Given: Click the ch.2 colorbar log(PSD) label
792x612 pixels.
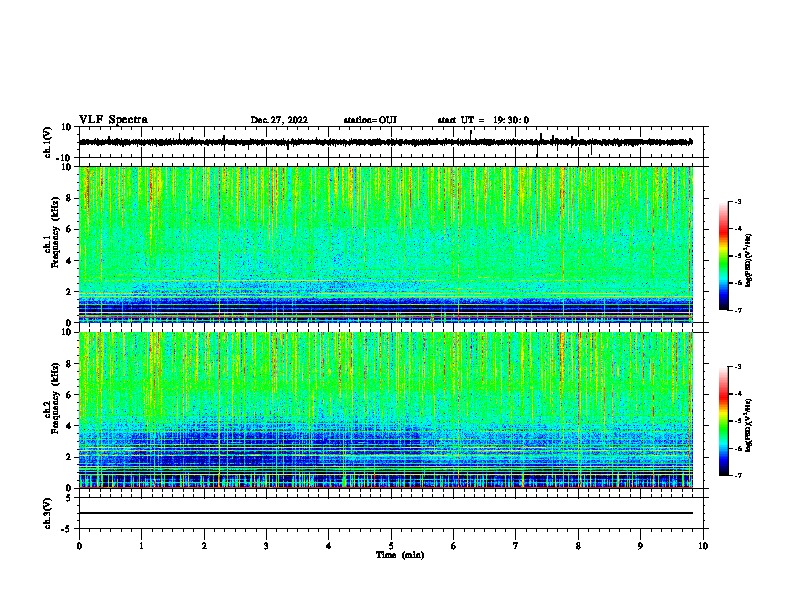Looking at the screenshot, I should coord(748,425).
